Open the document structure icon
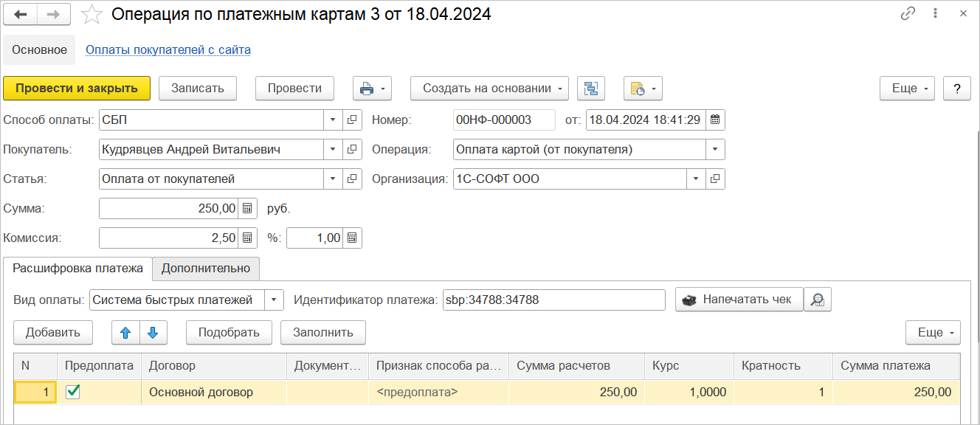This screenshot has width=980, height=425. point(590,89)
